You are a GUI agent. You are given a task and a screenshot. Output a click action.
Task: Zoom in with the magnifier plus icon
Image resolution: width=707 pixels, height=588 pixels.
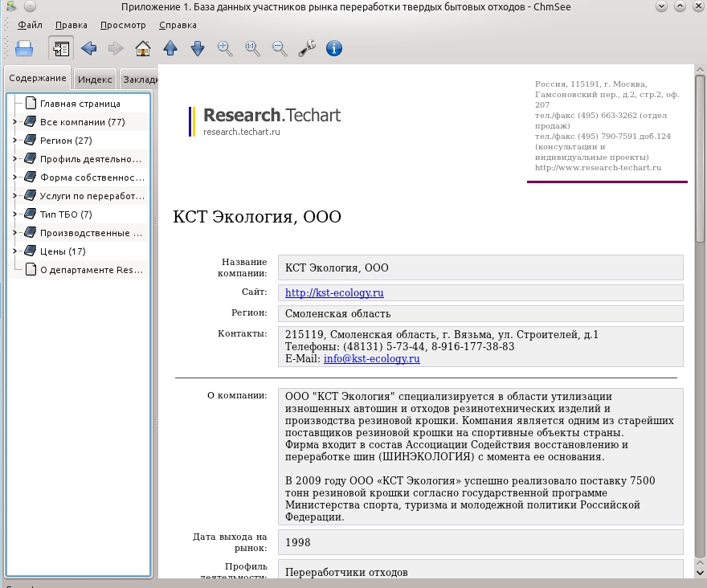(225, 48)
